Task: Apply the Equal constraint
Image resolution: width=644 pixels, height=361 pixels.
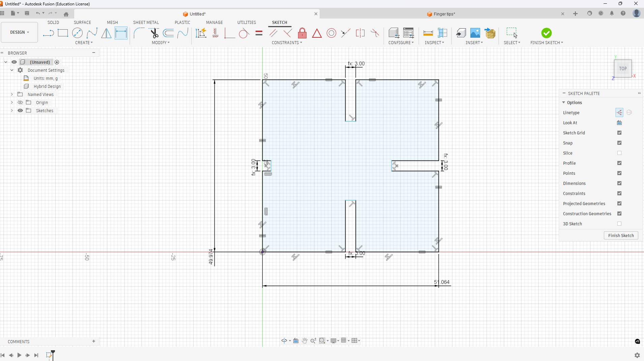Action: click(259, 33)
